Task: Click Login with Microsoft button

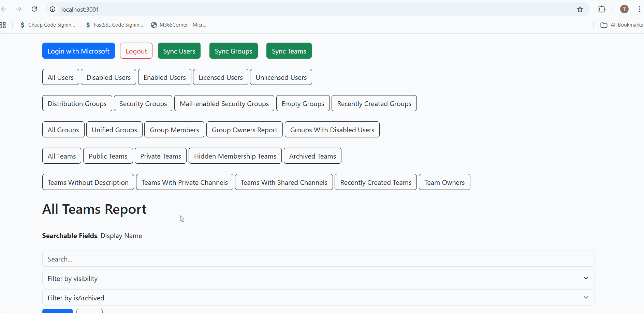Action: [78, 51]
